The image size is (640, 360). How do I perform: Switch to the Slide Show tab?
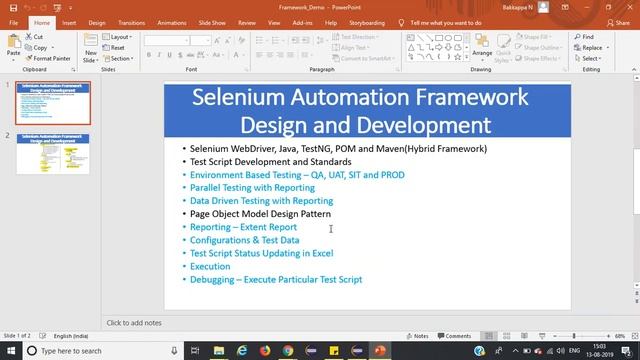point(212,23)
